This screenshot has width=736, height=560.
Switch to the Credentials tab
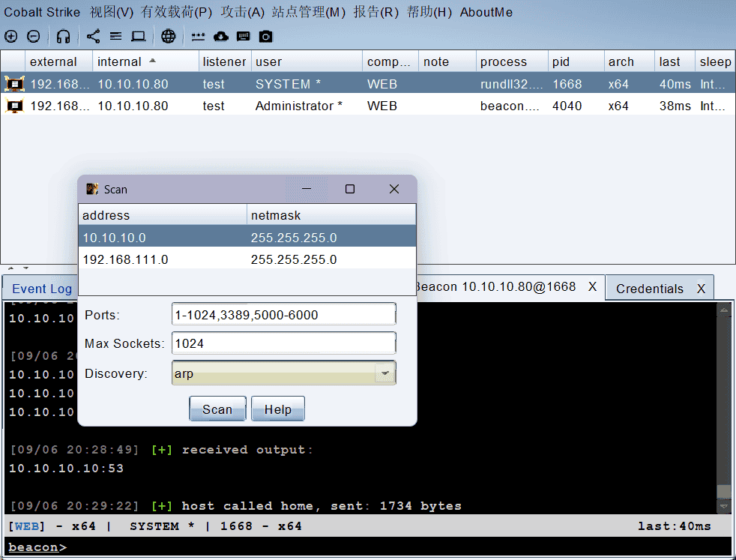649,289
